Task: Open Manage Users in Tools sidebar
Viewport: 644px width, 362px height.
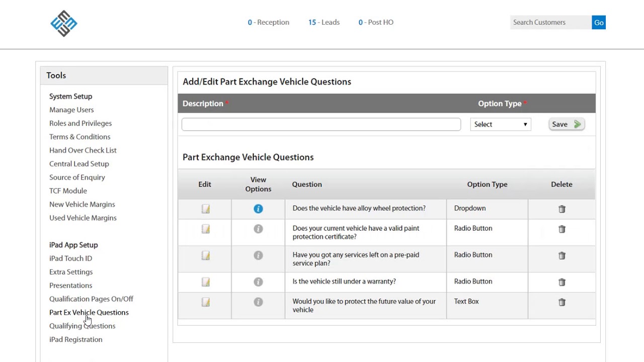Action: (x=71, y=110)
